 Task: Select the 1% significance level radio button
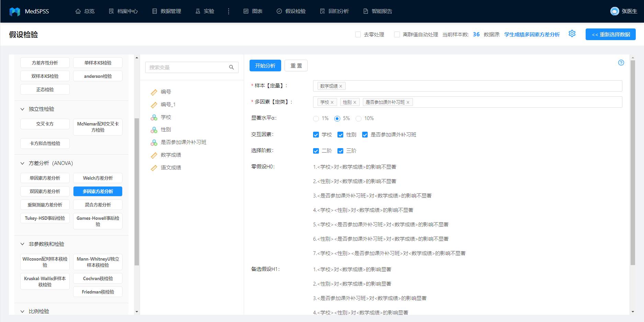point(316,118)
